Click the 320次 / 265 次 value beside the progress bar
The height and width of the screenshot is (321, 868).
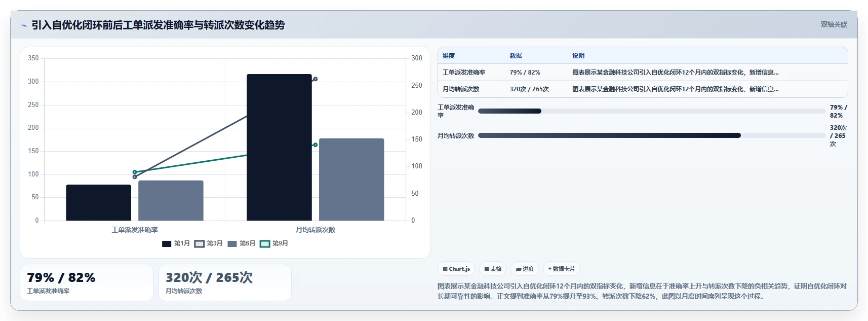click(x=838, y=135)
